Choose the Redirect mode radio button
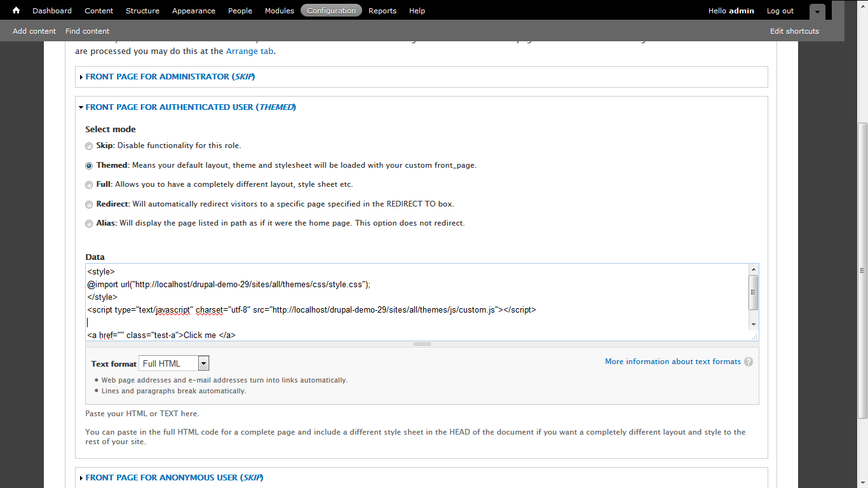The width and height of the screenshot is (868, 488). (89, 205)
